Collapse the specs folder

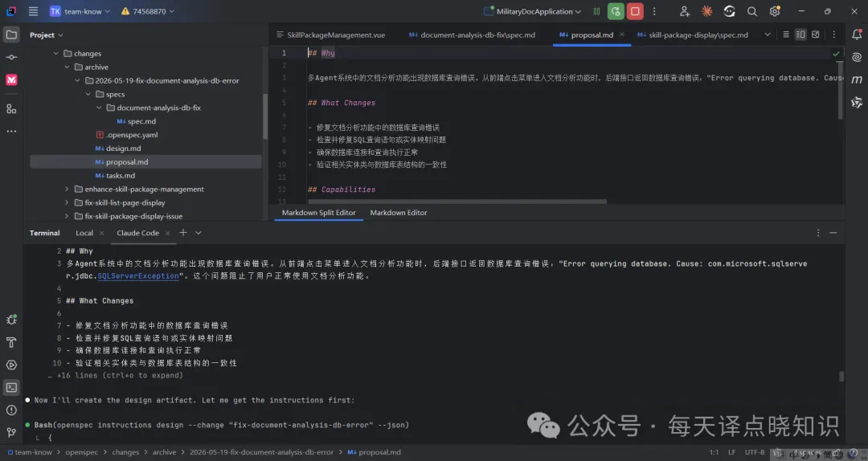[88, 94]
